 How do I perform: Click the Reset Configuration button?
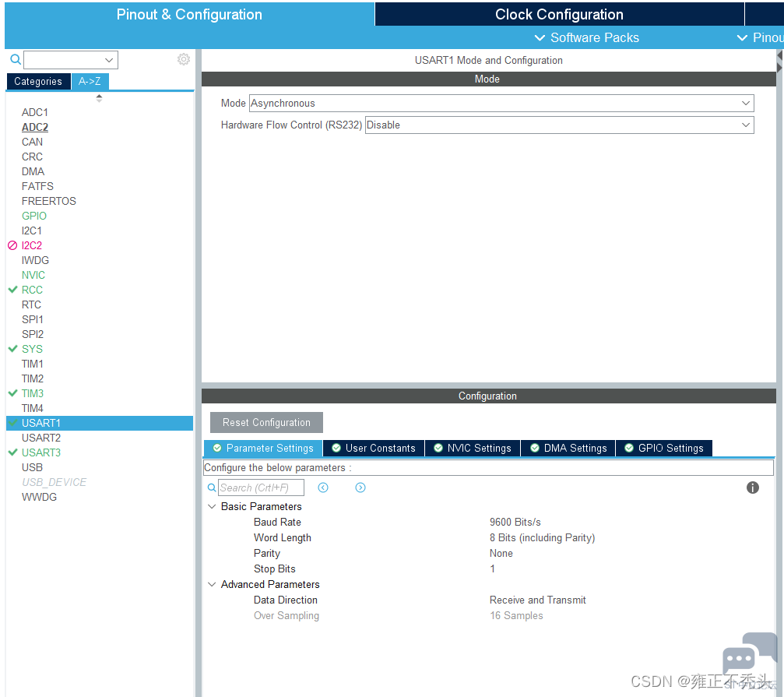tap(266, 423)
